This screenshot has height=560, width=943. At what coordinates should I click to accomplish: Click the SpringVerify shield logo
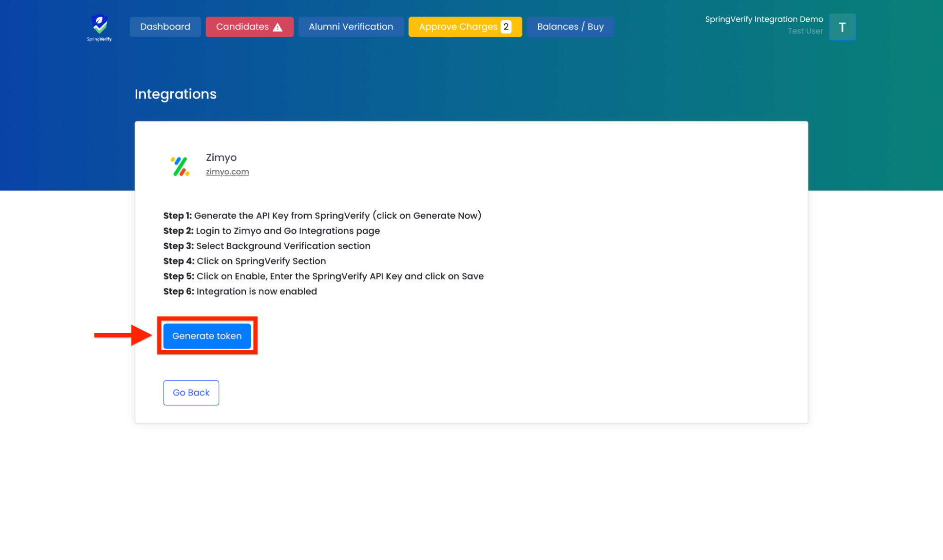coord(99,27)
